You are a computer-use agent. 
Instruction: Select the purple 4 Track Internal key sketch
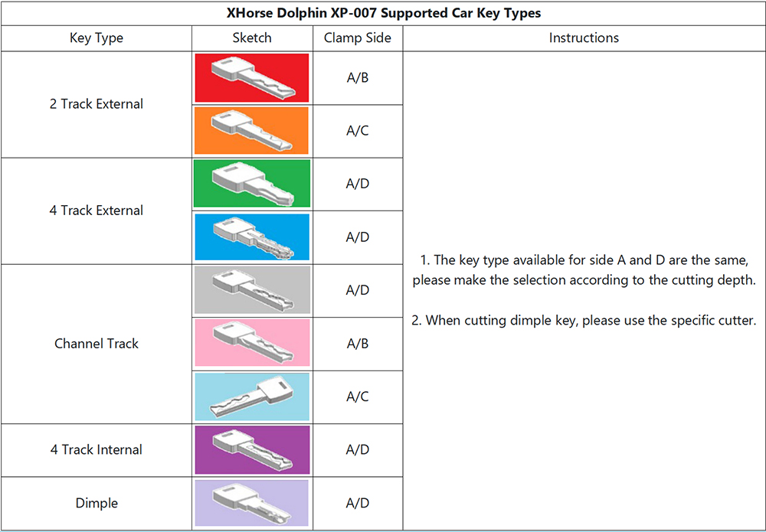pyautogui.click(x=251, y=449)
